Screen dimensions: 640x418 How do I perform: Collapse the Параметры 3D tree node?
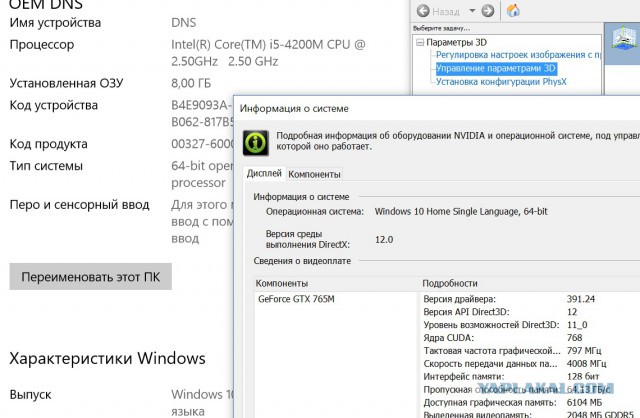click(x=420, y=42)
